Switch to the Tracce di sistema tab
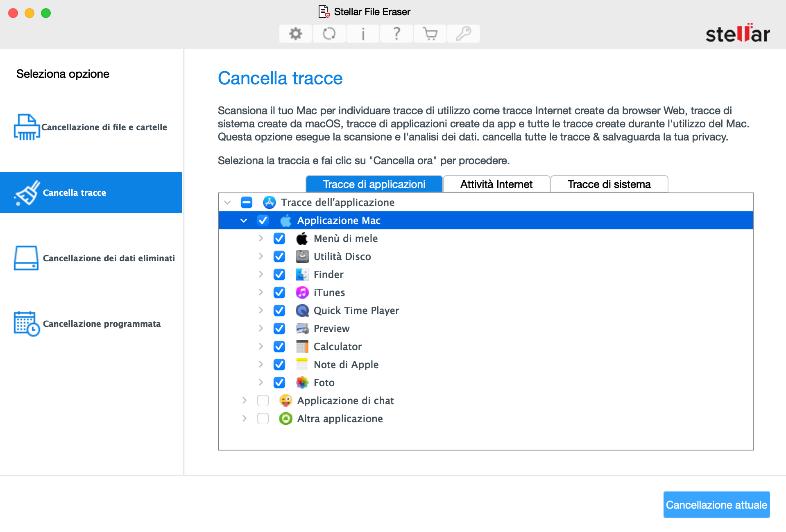Screen dimensions: 786x532 (x=609, y=184)
